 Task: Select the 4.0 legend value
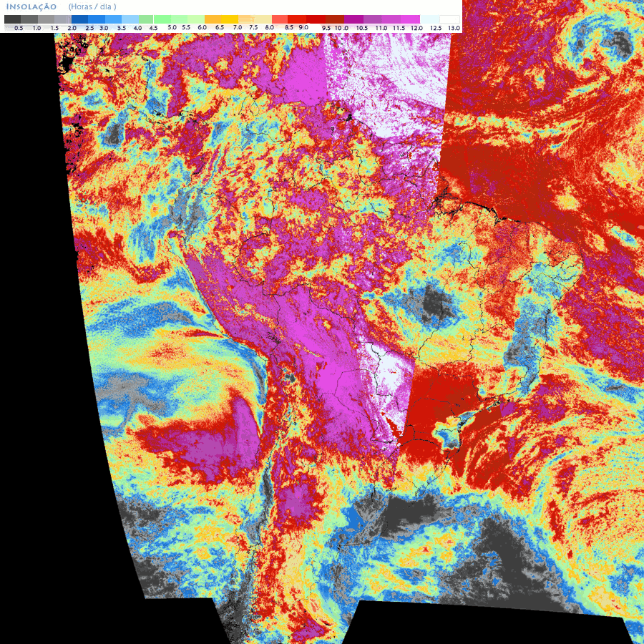(138, 28)
